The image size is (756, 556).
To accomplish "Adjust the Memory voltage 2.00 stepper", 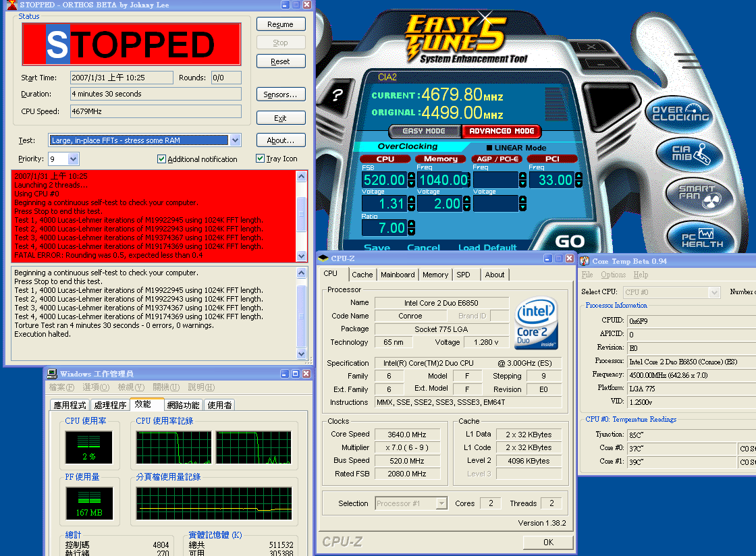I will click(466, 204).
